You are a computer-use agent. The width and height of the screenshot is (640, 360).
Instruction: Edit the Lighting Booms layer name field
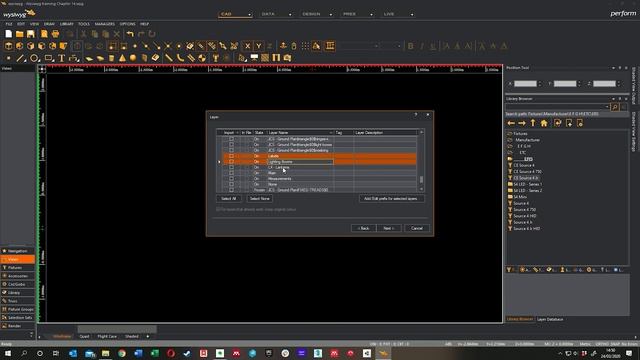[300, 162]
